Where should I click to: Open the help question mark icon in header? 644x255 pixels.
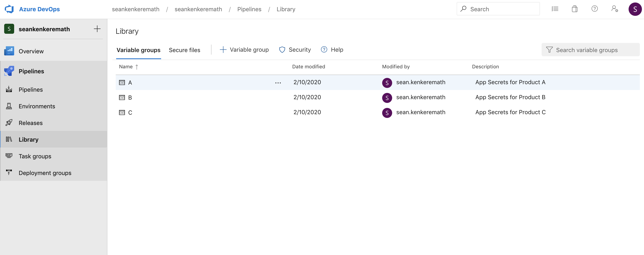[594, 9]
